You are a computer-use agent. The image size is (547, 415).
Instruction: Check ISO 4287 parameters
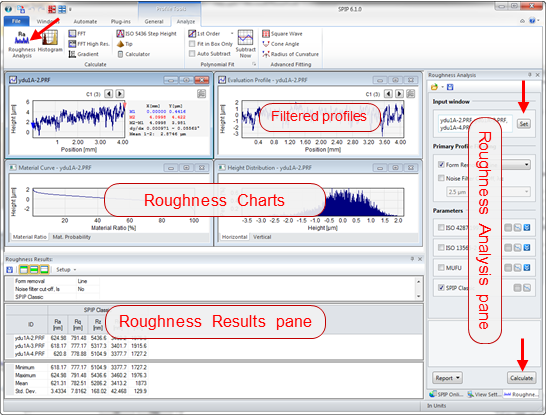pyautogui.click(x=441, y=228)
